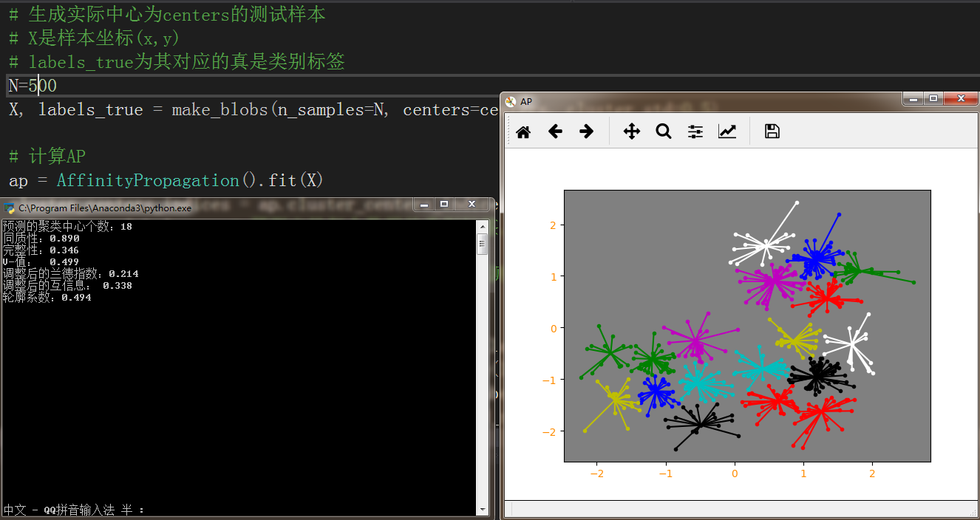Click the '调整后的兰德指数: 0.214' console line
This screenshot has height=520, width=980.
70,274
